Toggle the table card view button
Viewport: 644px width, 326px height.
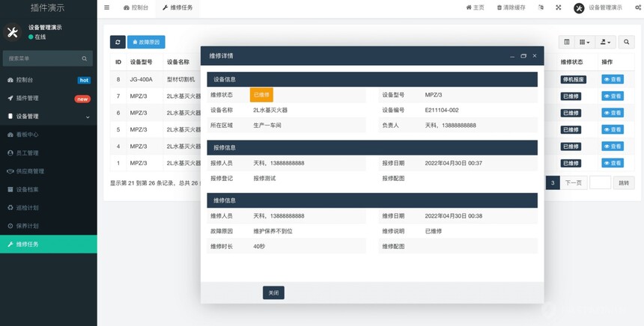[567, 42]
